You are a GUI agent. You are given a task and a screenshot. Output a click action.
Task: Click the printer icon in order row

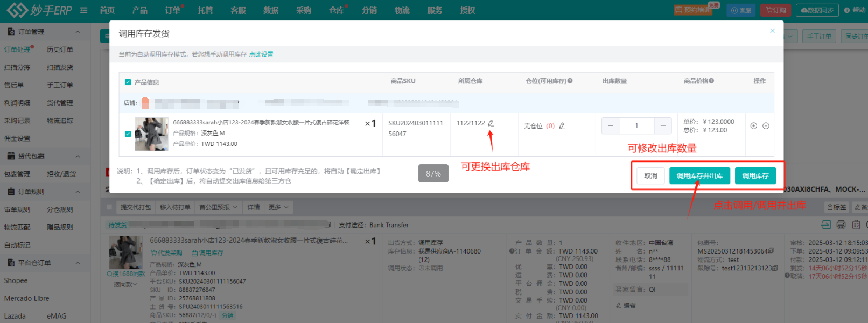[x=841, y=224]
